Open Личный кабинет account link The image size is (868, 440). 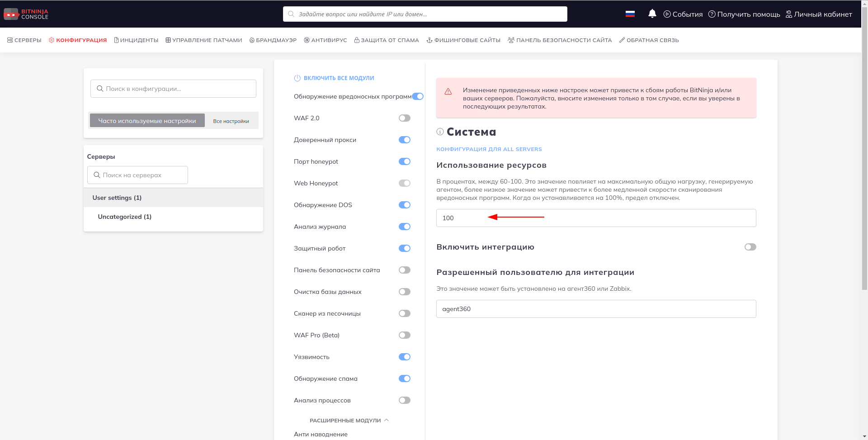tap(819, 14)
